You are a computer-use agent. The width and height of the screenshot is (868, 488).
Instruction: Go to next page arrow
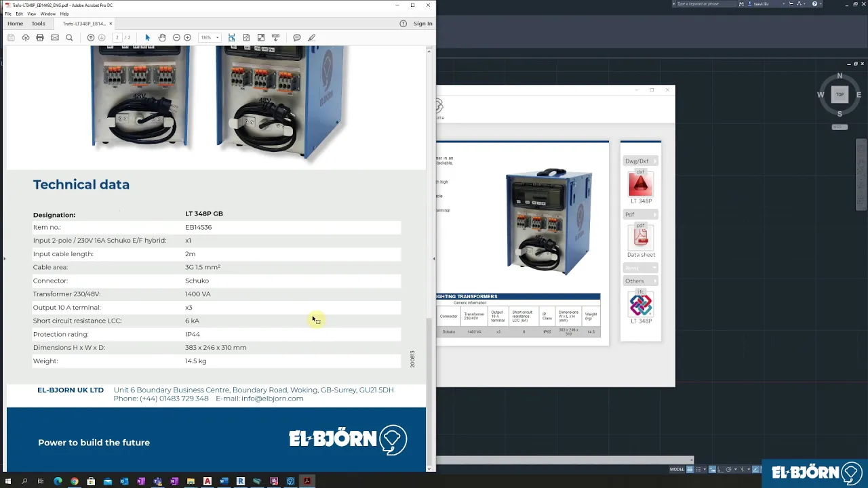coord(102,38)
